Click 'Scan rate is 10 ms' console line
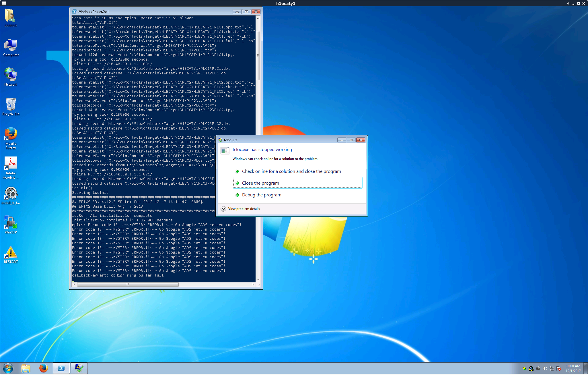588x375 pixels. tap(134, 18)
